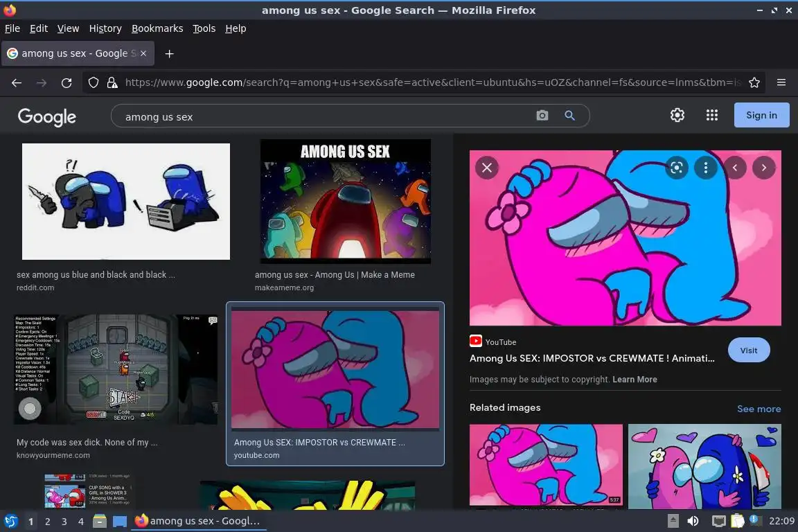Click the Google logo
The image size is (798, 532).
pyautogui.click(x=47, y=116)
